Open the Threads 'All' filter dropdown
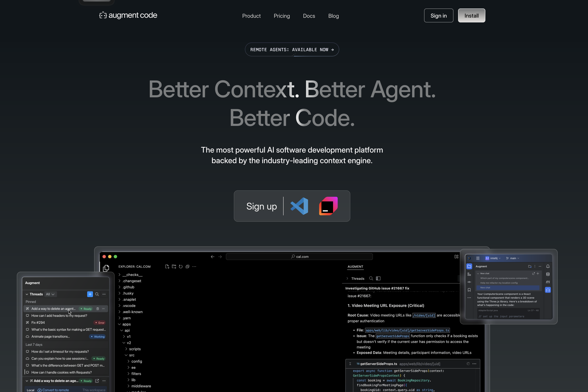588x392 pixels. click(50, 294)
